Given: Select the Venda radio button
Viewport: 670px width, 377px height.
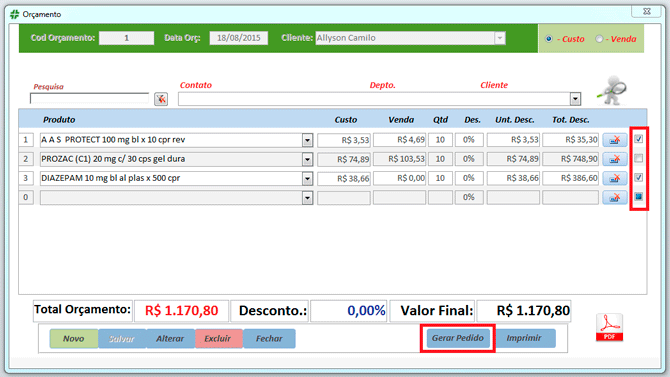Looking at the screenshot, I should 599,39.
